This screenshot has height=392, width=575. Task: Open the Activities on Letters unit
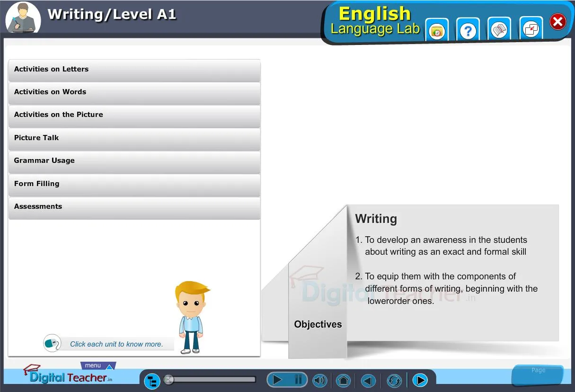coord(134,70)
